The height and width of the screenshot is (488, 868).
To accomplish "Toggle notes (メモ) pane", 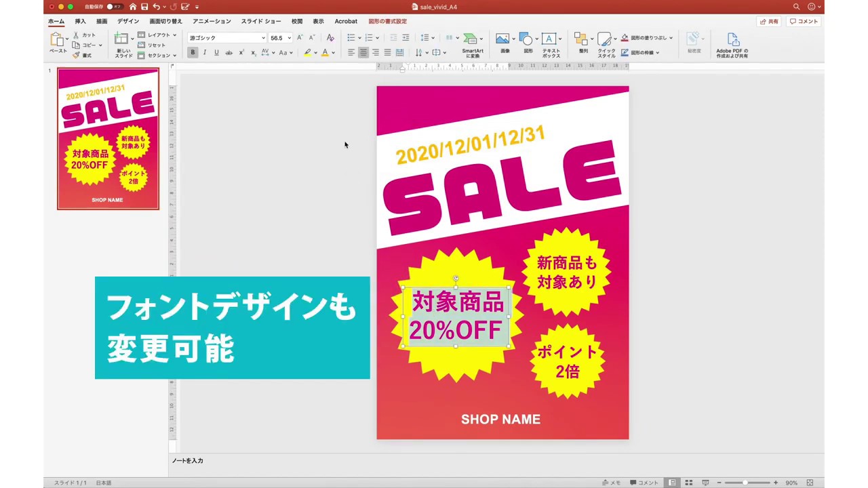I will coord(611,483).
